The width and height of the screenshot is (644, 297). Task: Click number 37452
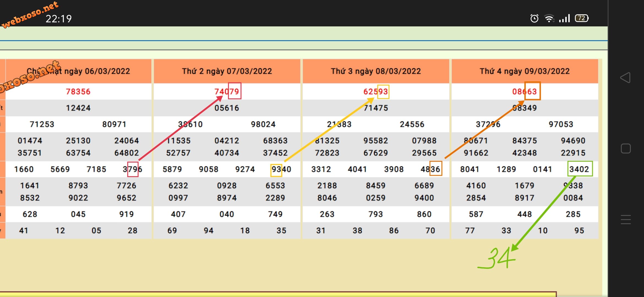[275, 153]
